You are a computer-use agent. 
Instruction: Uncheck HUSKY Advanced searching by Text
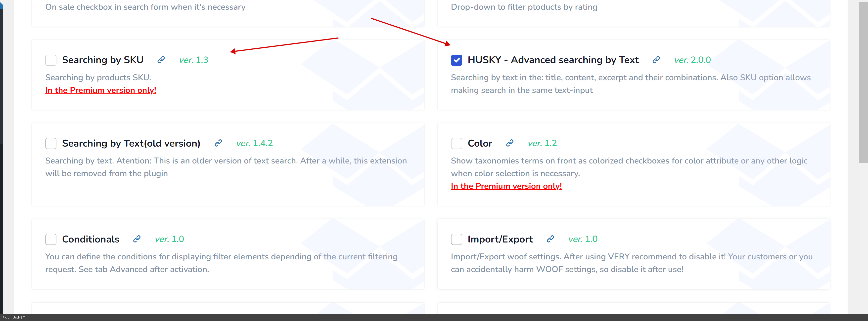(x=456, y=60)
